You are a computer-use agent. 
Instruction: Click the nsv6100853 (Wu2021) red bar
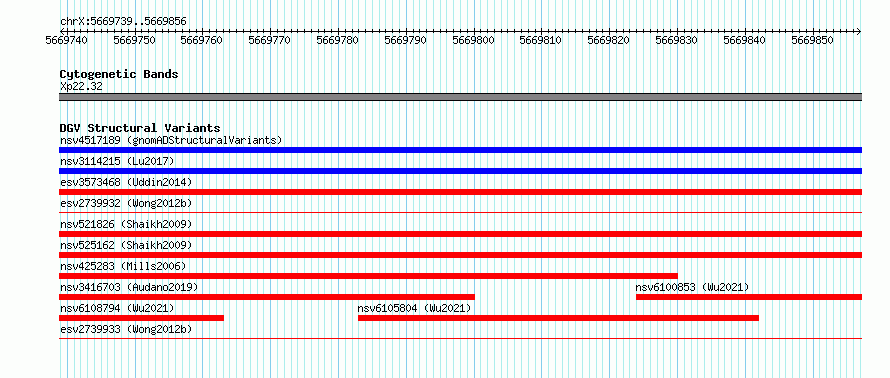[x=749, y=297]
